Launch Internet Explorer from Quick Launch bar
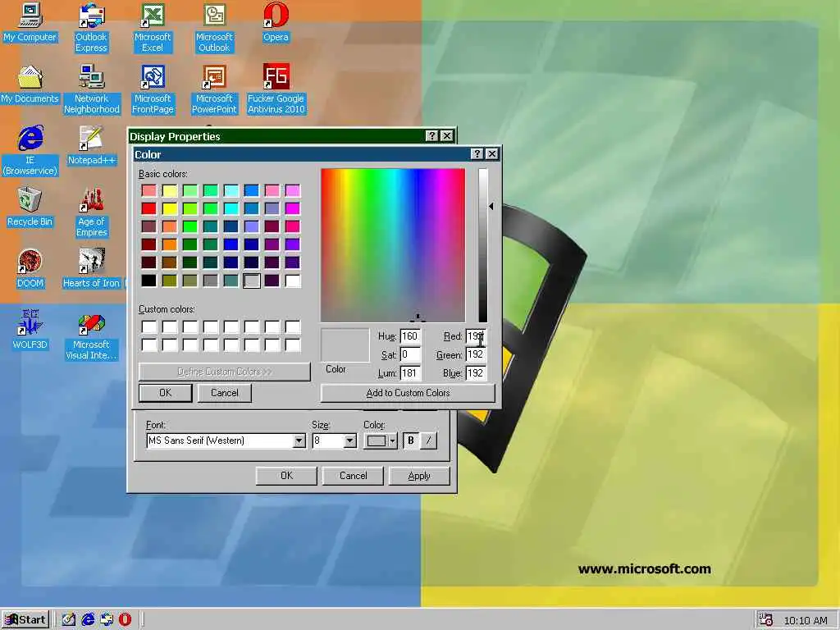The height and width of the screenshot is (630, 840). [88, 620]
